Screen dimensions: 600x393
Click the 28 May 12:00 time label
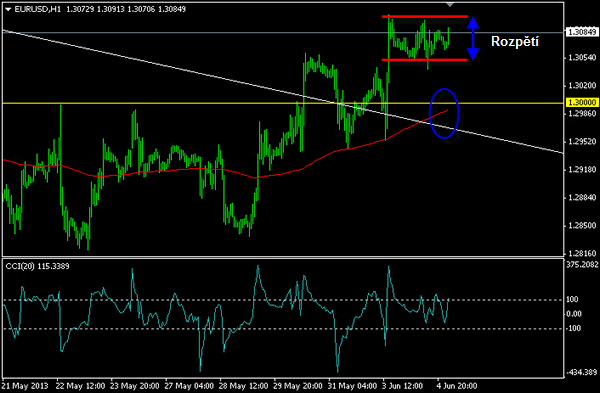[243, 386]
